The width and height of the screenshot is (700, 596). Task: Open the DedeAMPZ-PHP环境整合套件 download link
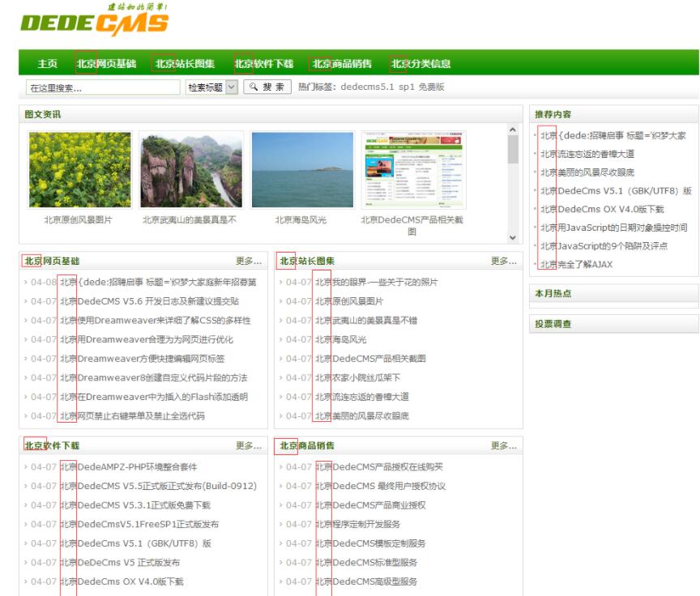click(128, 467)
